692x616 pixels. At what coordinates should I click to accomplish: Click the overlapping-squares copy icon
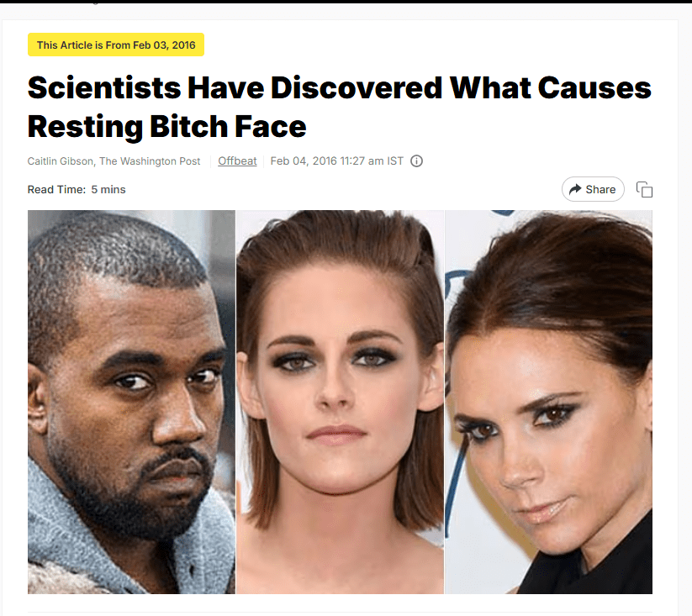point(644,189)
